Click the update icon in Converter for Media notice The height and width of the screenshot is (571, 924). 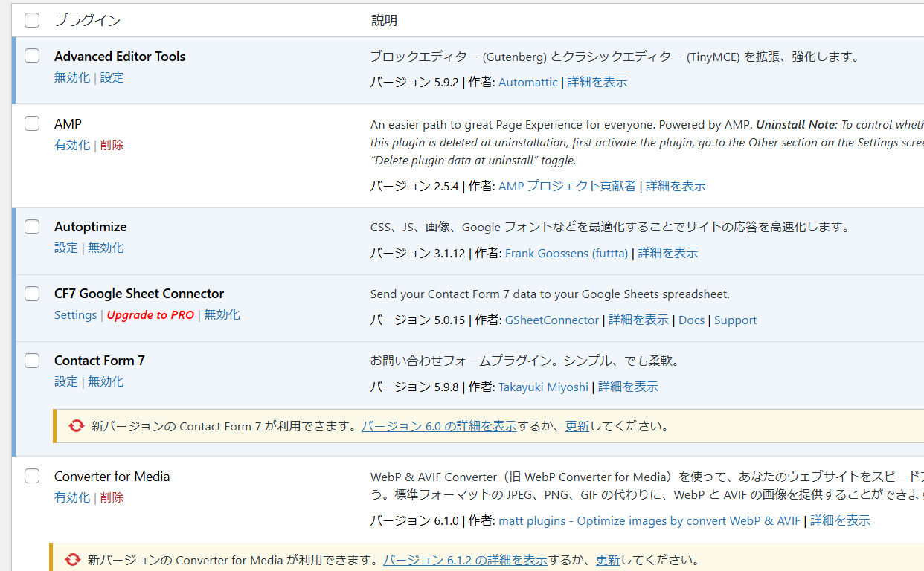[72, 560]
